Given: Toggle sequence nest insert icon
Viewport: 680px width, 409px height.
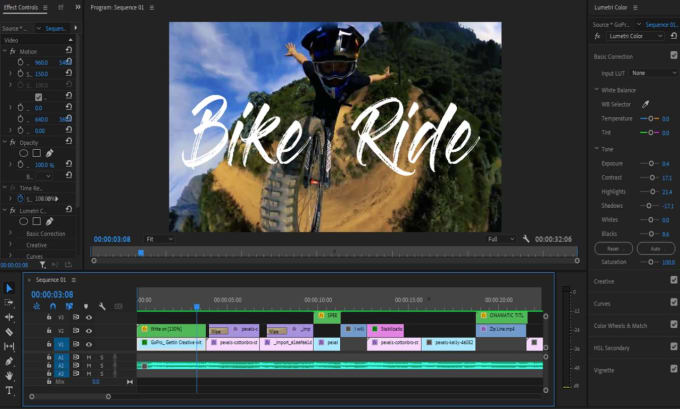Looking at the screenshot, I should click(36, 306).
